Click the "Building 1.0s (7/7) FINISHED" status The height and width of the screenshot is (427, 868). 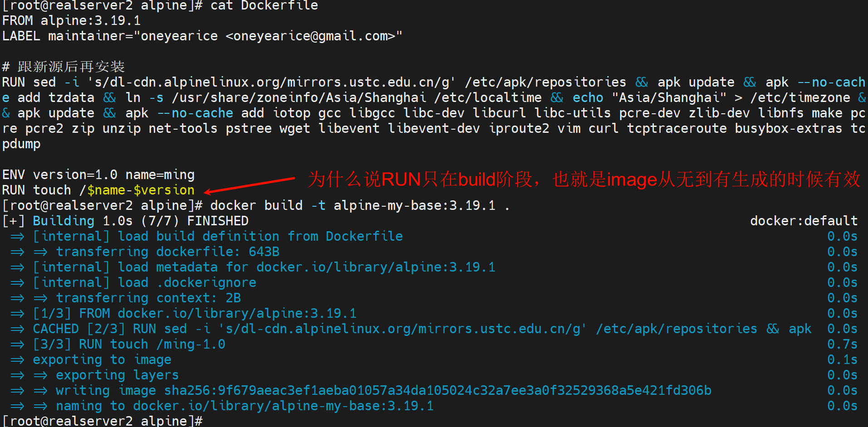pos(141,221)
